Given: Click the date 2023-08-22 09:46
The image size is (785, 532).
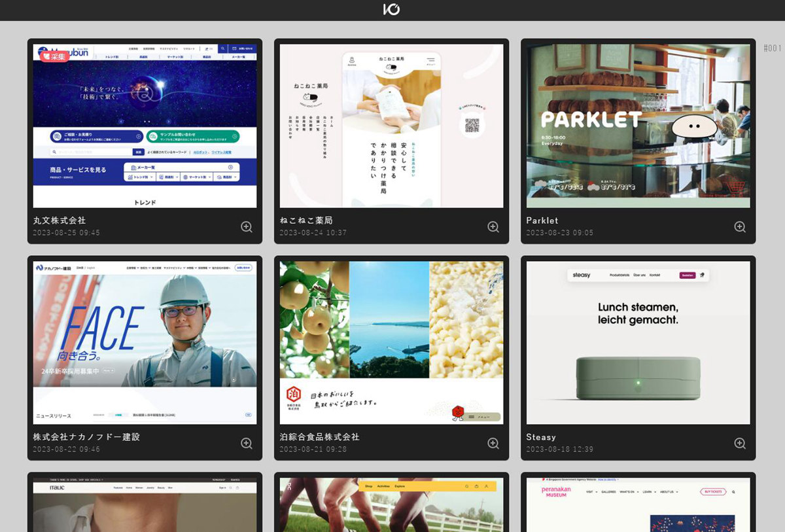Looking at the screenshot, I should point(66,450).
